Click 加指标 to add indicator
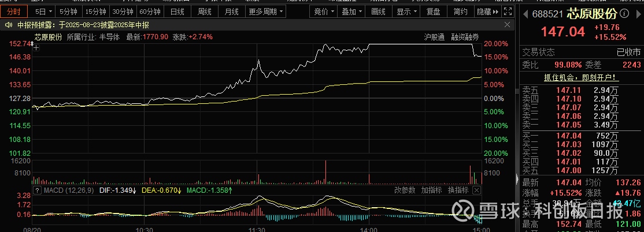 coord(431,190)
